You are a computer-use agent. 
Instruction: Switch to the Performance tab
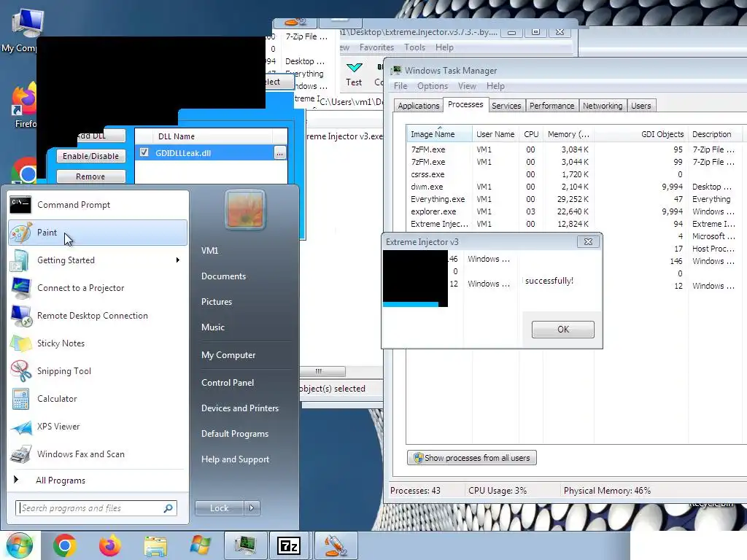551,106
